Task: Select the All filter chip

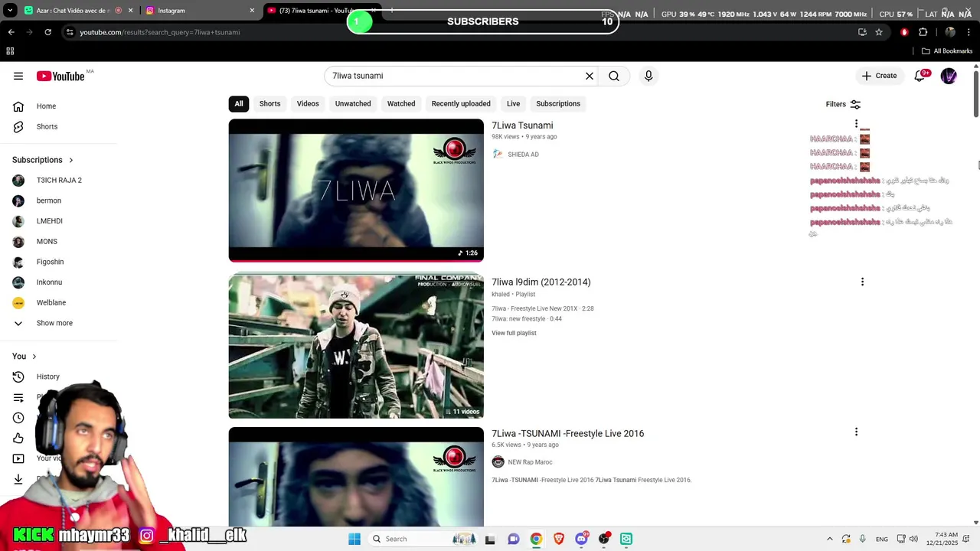Action: 239,103
